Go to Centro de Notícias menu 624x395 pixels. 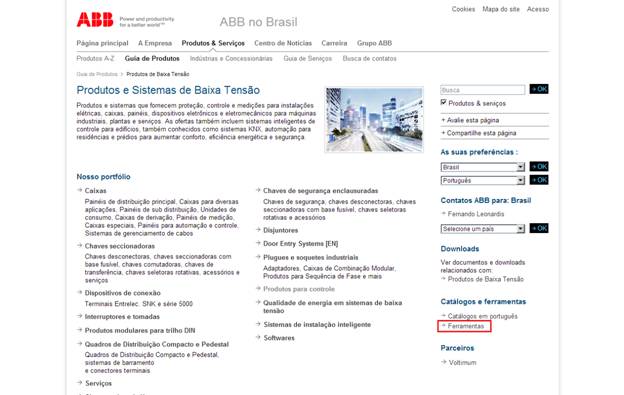click(283, 43)
